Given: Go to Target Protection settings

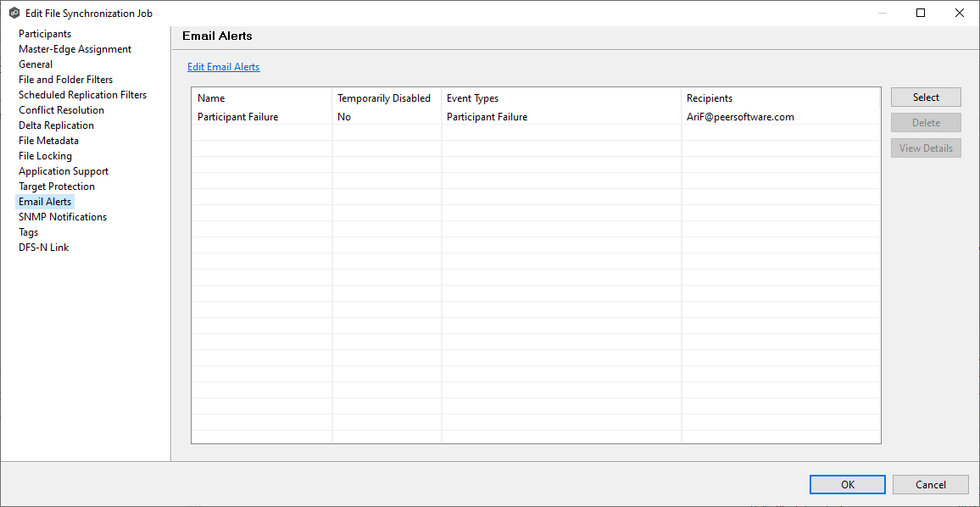Looking at the screenshot, I should click(57, 187).
